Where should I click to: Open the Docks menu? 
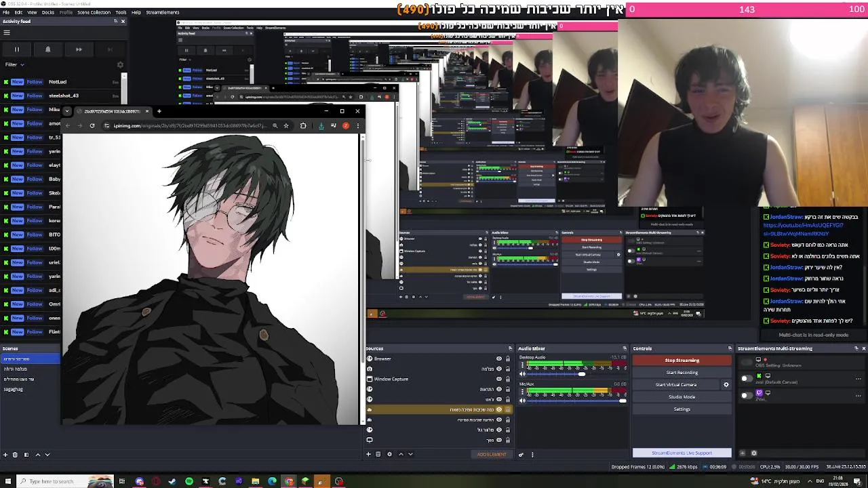coord(48,12)
